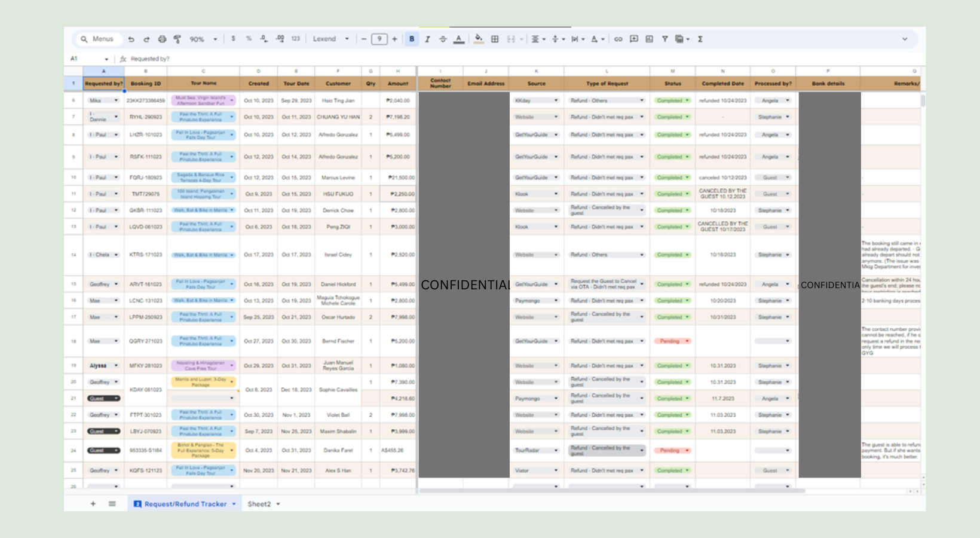Increase decimal places in the toolbar
The height and width of the screenshot is (538, 980).
point(280,39)
